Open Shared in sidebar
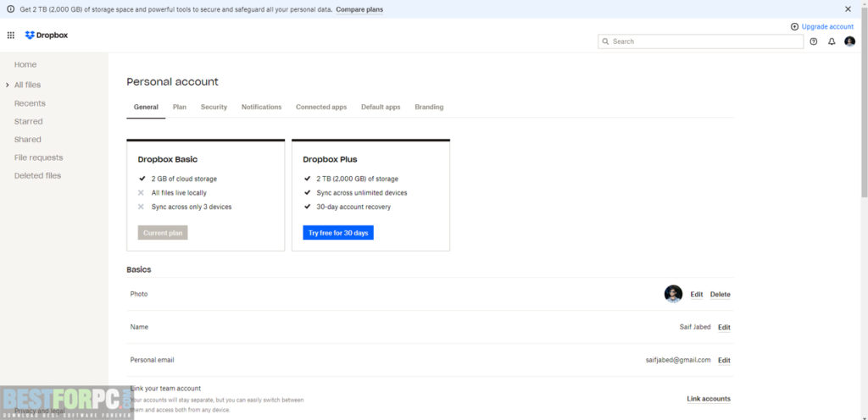Viewport: 868px width, 420px height. [x=28, y=140]
